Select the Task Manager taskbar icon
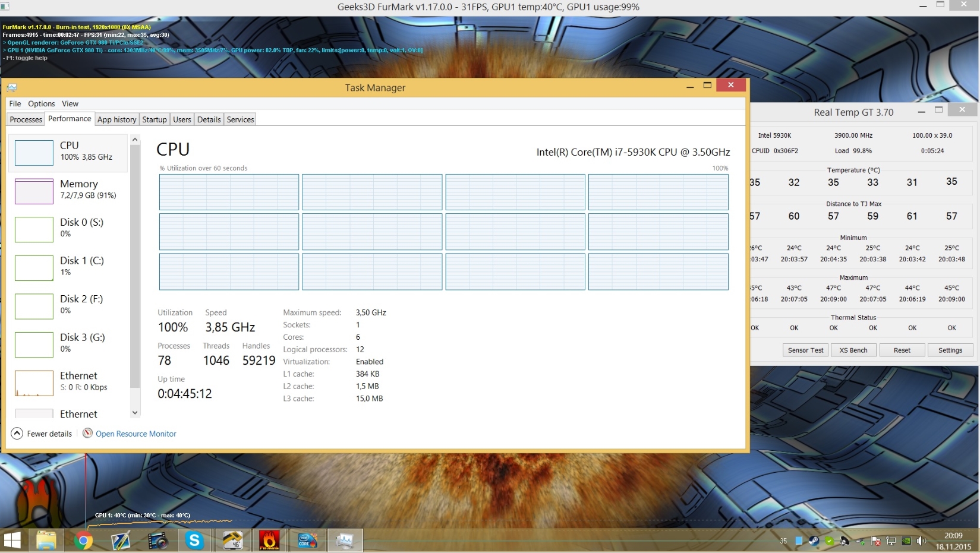The height and width of the screenshot is (553, 980). 345,541
